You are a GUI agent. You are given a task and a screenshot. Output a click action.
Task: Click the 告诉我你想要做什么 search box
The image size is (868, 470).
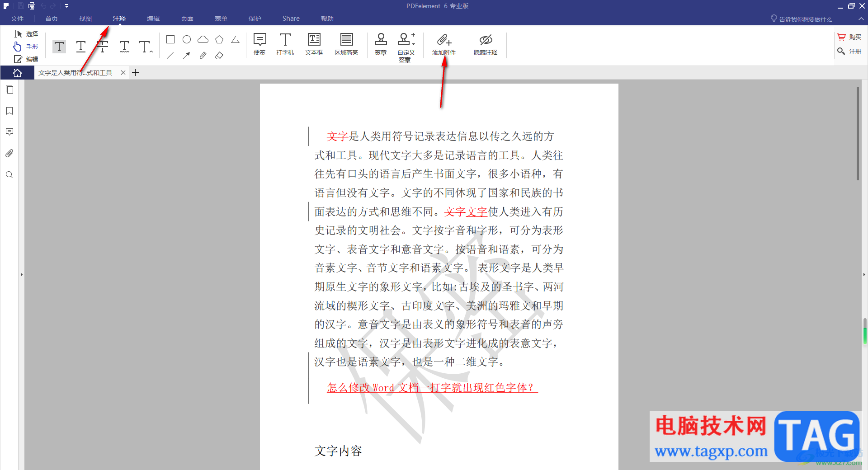[801, 19]
